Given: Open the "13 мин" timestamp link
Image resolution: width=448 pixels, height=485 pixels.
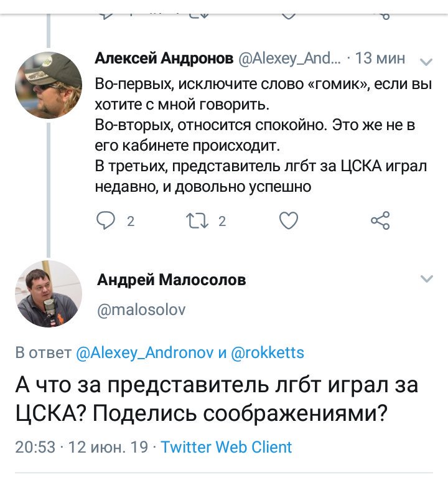Looking at the screenshot, I should pos(380,59).
